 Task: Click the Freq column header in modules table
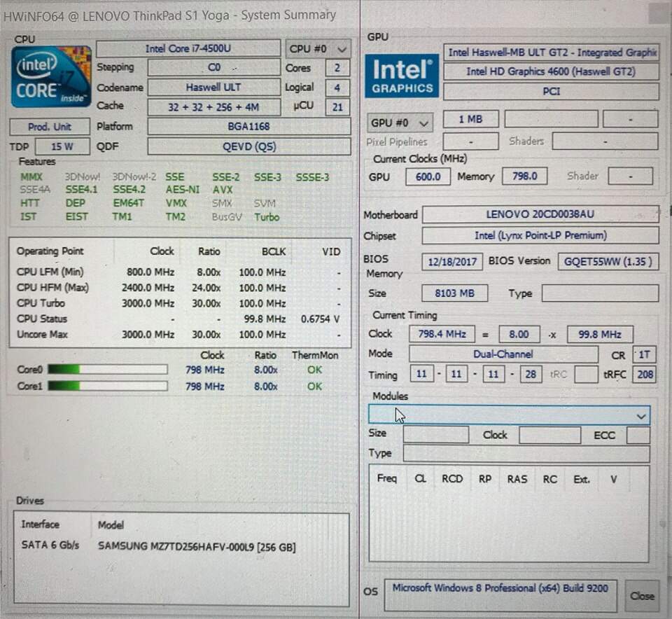387,478
